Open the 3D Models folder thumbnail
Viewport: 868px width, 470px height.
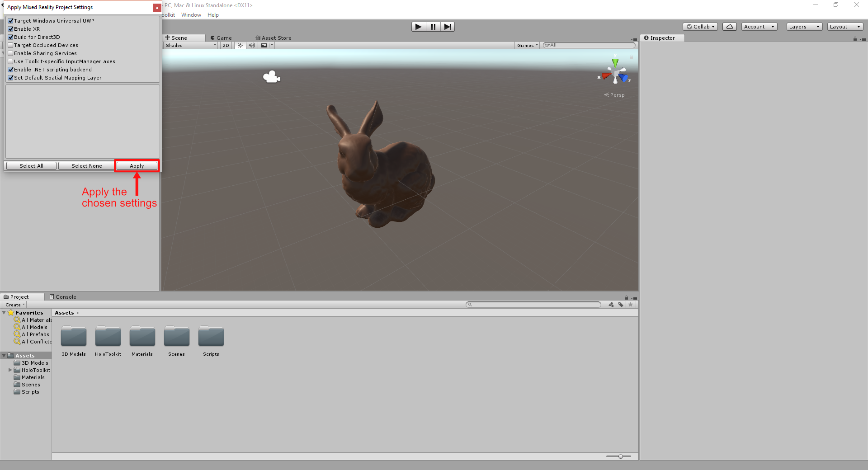74,337
